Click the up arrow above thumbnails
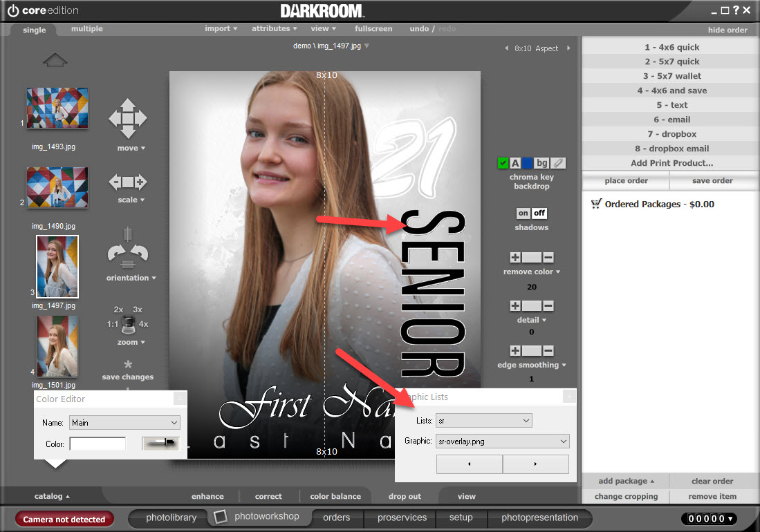 pos(55,61)
